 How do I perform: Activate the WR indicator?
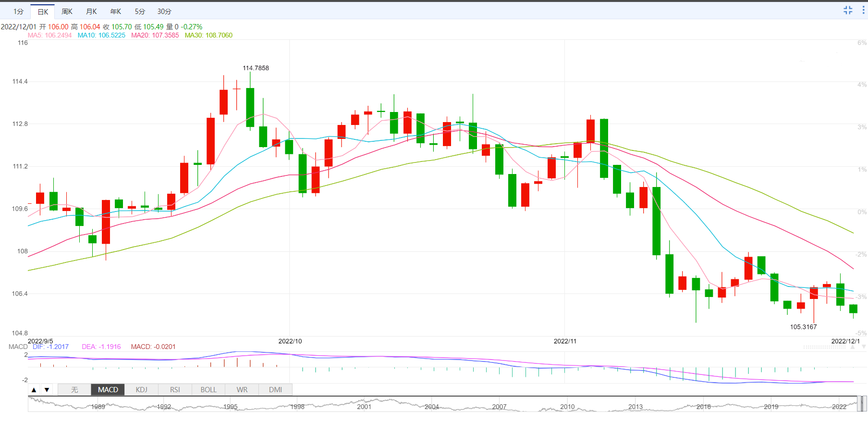point(242,390)
